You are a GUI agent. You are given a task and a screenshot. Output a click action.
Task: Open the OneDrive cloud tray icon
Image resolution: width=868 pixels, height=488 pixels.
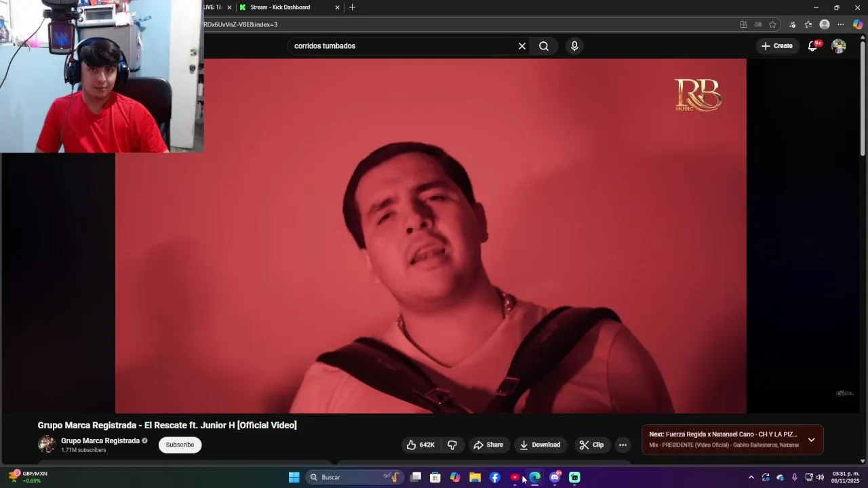click(x=780, y=477)
